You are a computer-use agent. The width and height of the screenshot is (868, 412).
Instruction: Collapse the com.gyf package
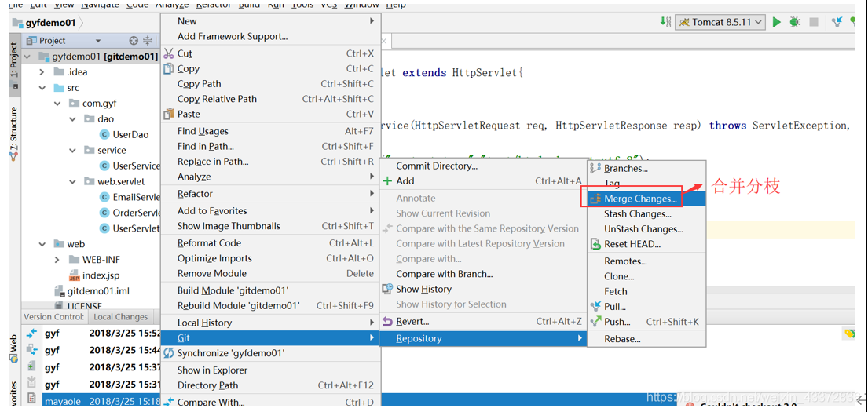coord(57,104)
